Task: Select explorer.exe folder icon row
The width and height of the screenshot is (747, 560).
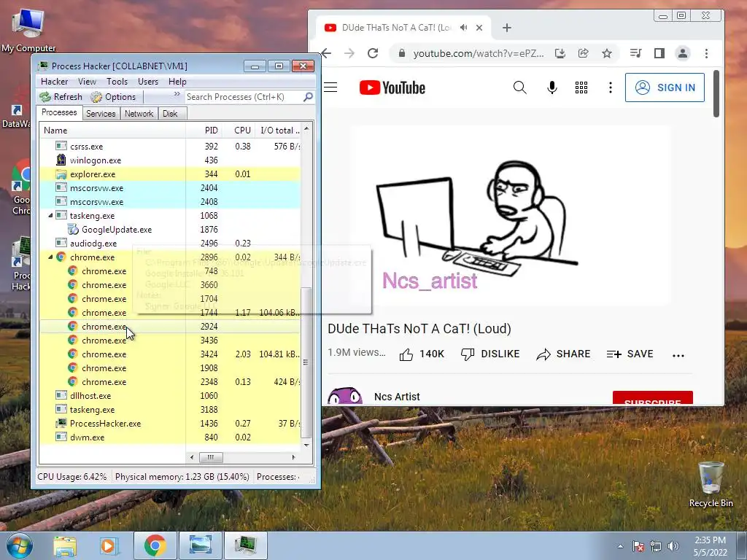Action: tap(170, 174)
